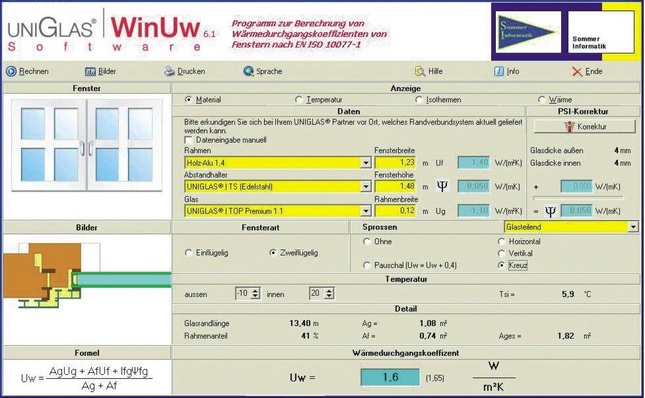Open the Sprossen Glasteilend dropdown
This screenshot has height=398, width=645.
point(633,227)
